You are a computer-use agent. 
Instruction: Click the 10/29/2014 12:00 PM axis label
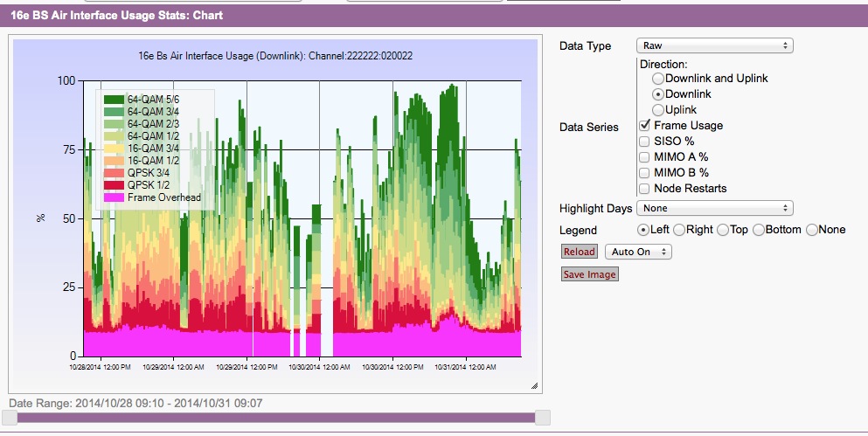(x=247, y=367)
